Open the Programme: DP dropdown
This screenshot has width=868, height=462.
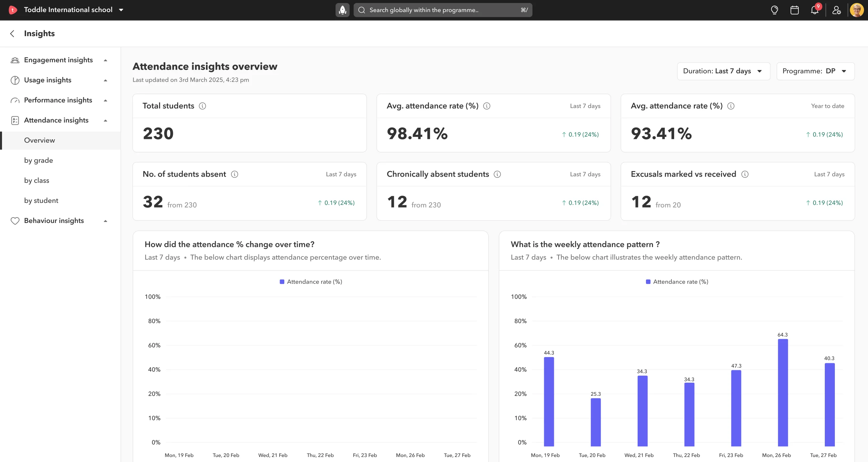[x=815, y=71]
